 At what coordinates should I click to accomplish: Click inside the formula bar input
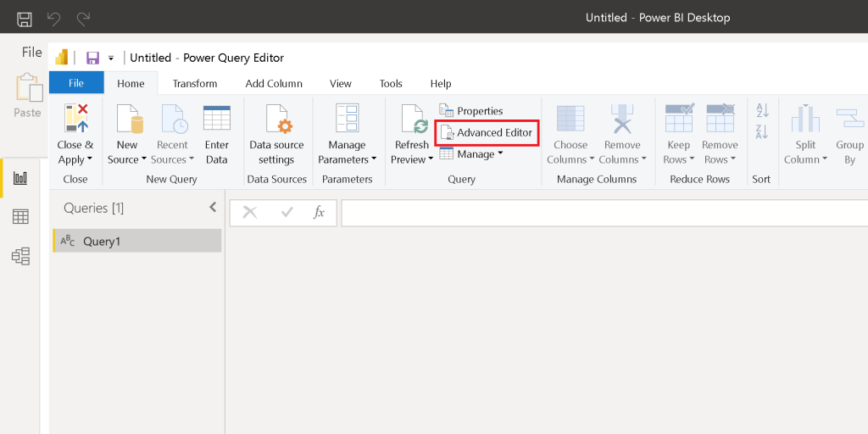click(602, 213)
